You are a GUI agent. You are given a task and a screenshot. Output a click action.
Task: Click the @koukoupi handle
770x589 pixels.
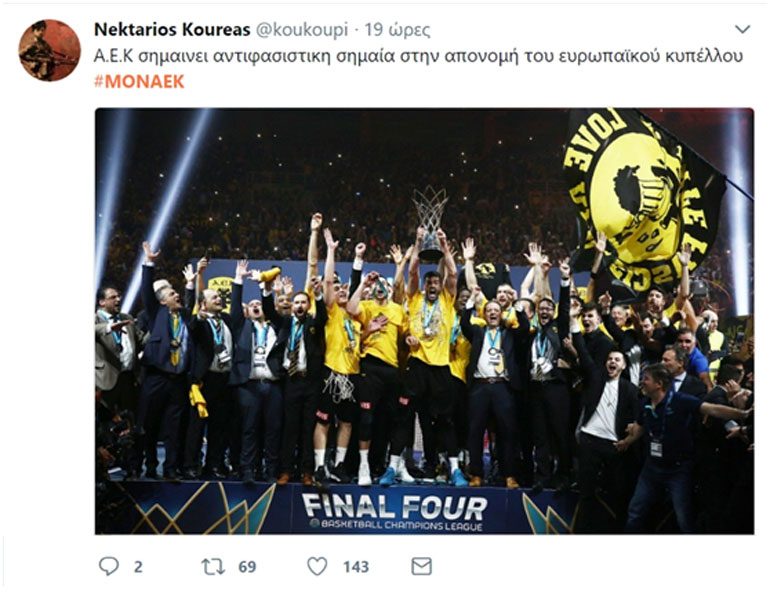click(302, 30)
